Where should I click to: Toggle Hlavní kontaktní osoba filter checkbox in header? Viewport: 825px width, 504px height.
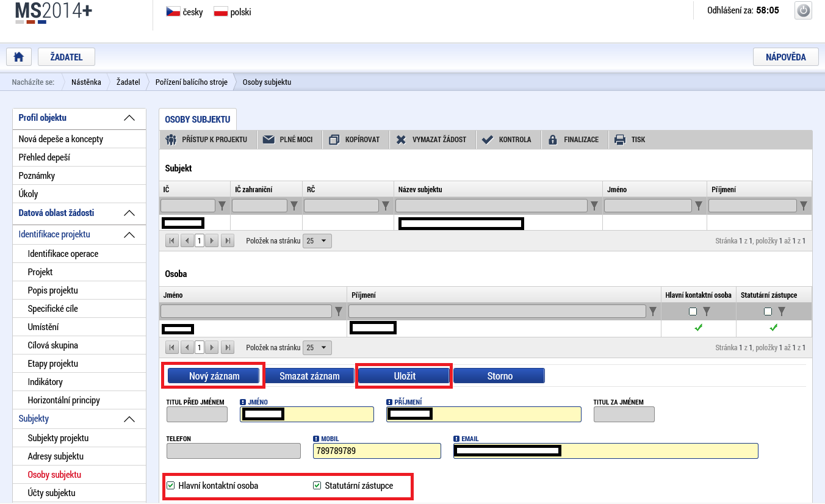coord(693,312)
